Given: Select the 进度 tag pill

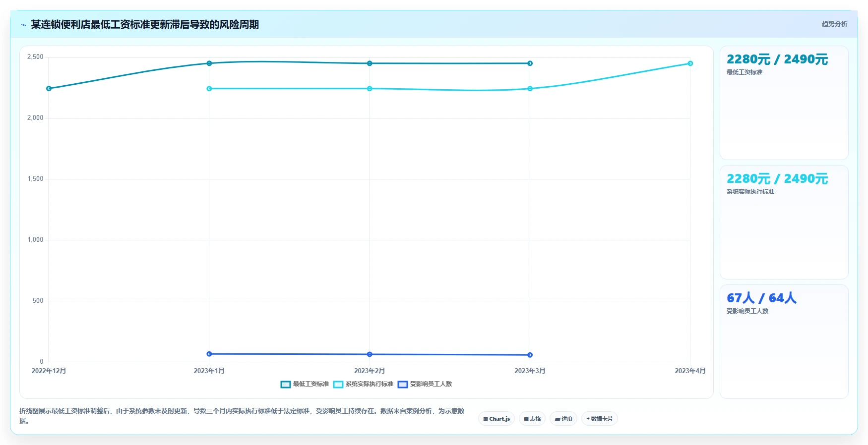Looking at the screenshot, I should tap(563, 419).
